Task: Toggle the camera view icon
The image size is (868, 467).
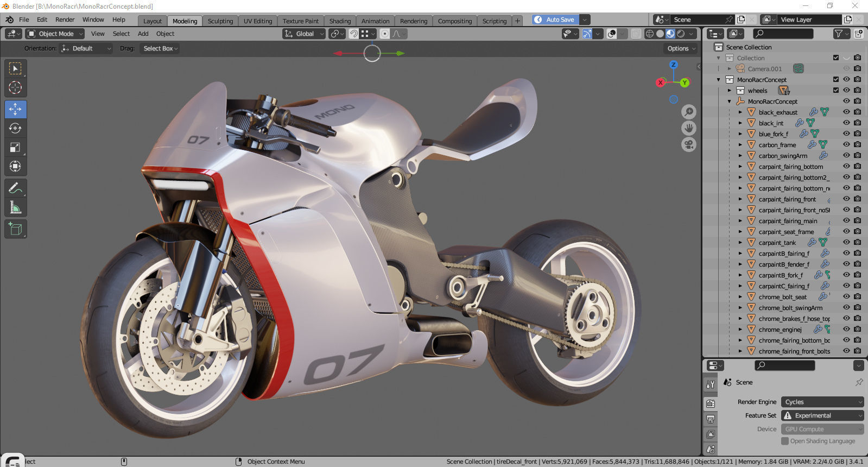Action: pyautogui.click(x=689, y=145)
